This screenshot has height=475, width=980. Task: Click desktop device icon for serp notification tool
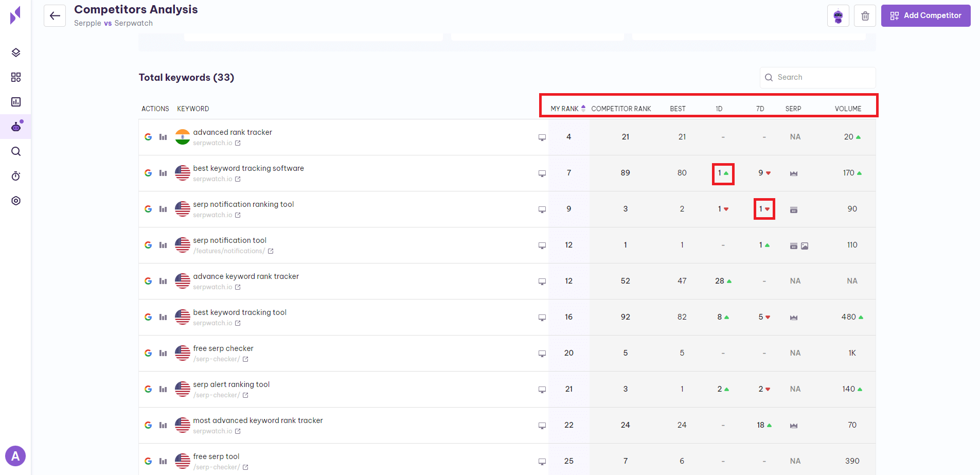click(x=542, y=245)
